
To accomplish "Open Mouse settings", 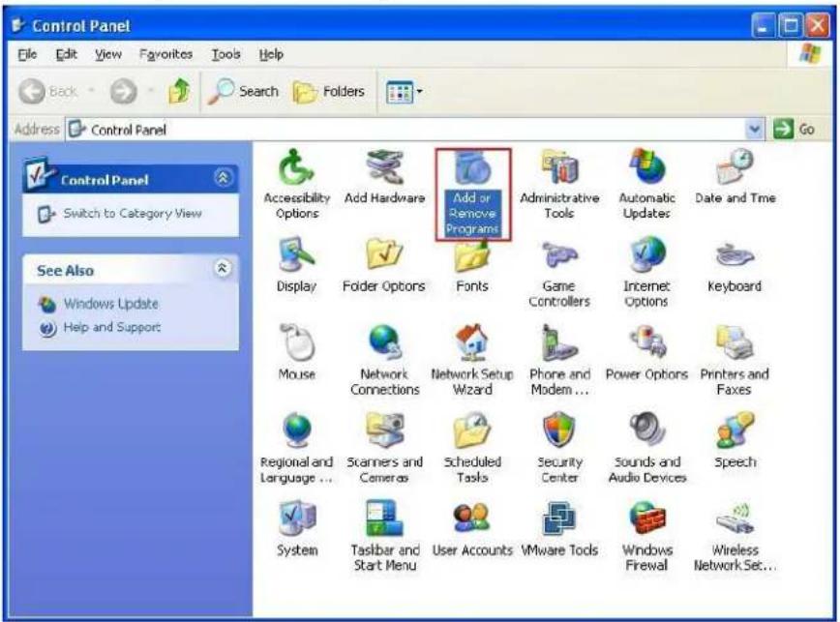I will click(296, 352).
